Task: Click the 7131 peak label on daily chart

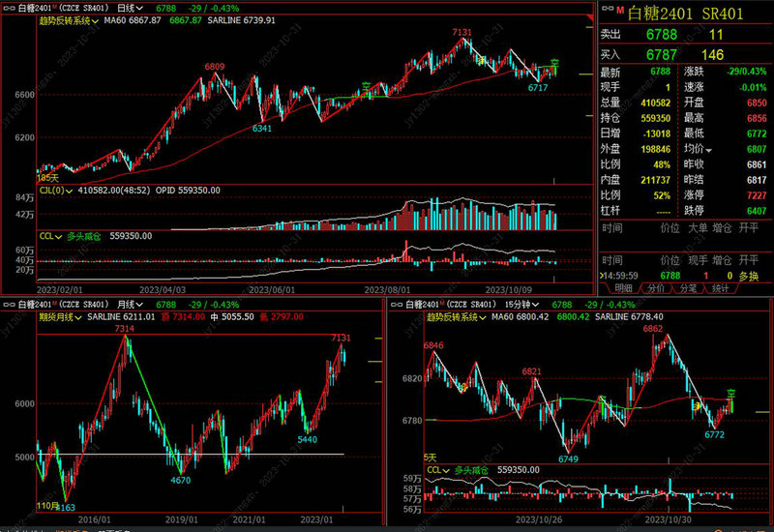Action: 462,32
